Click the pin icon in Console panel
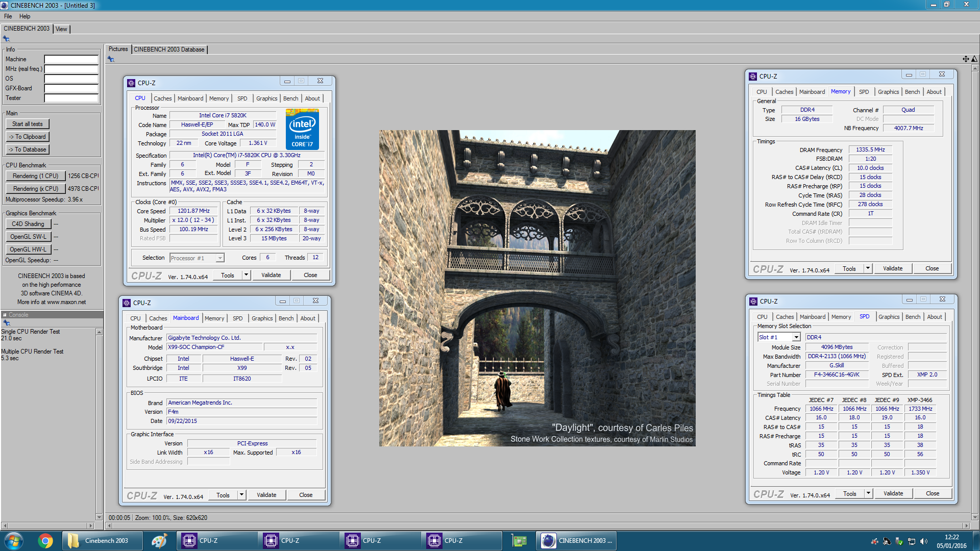Viewport: 980px width, 551px height. [x=6, y=323]
